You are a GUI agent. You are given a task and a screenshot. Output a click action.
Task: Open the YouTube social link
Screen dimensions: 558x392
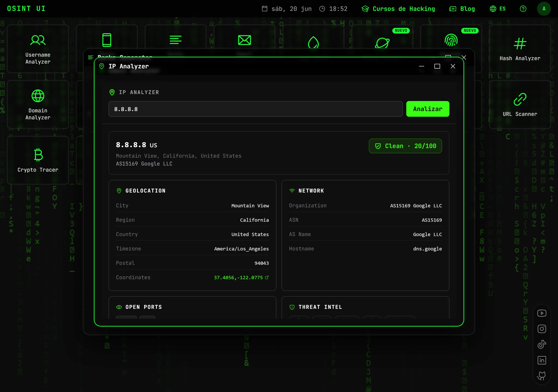[542, 313]
